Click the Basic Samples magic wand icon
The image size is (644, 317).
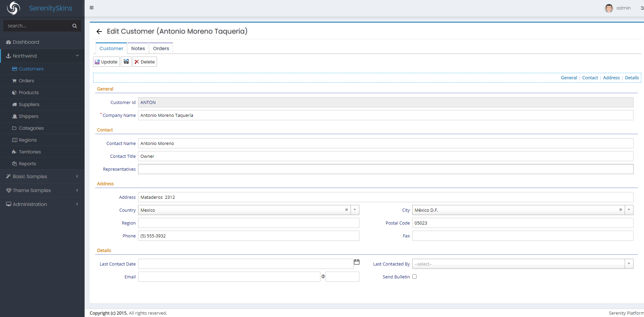point(8,176)
